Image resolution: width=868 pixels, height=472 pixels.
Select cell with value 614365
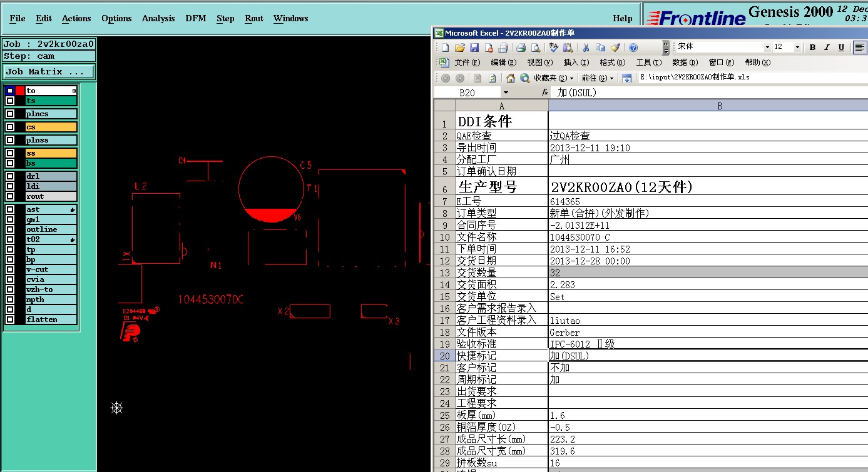pos(708,201)
